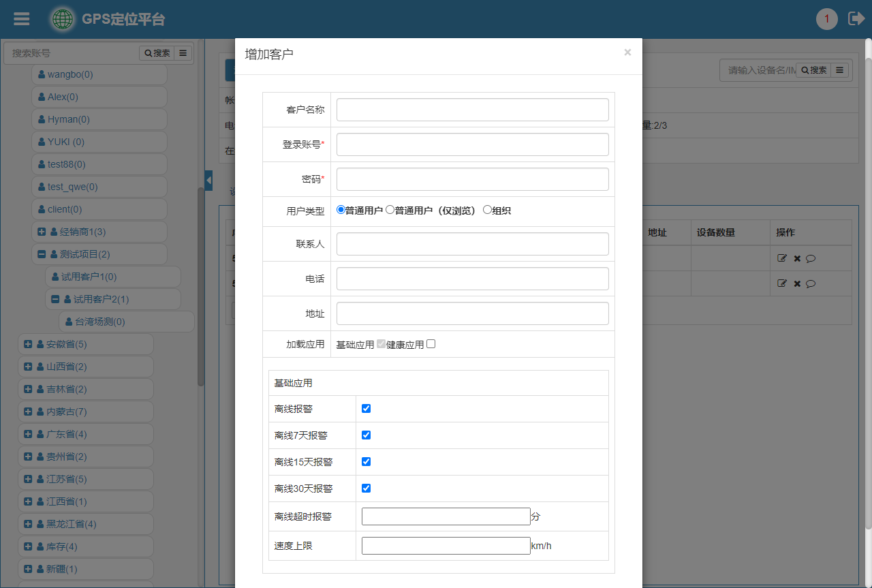Open the hamburger menu in header

pyautogui.click(x=22, y=19)
